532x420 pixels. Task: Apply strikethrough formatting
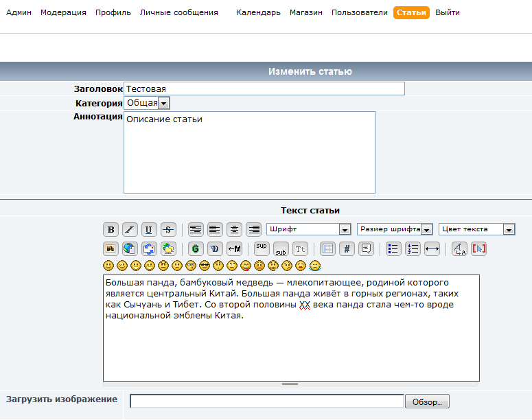(168, 229)
